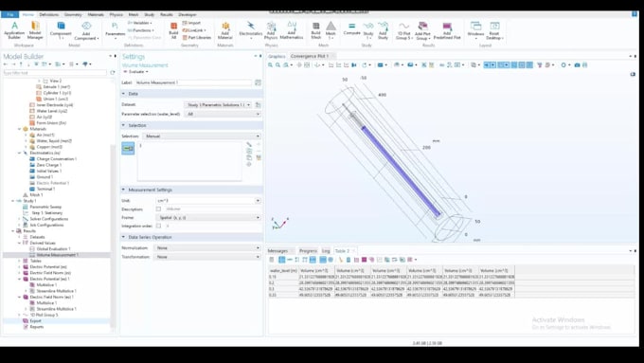Switch to Geometry ribbon tab

(73, 14)
